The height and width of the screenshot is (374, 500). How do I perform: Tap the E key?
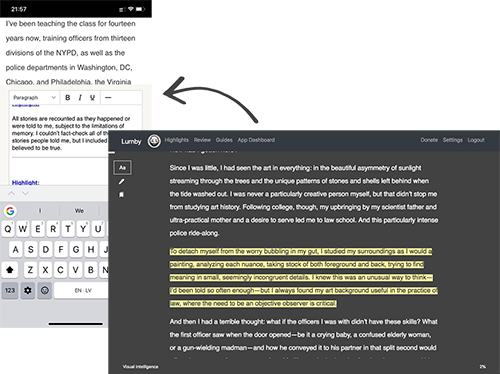(38, 229)
